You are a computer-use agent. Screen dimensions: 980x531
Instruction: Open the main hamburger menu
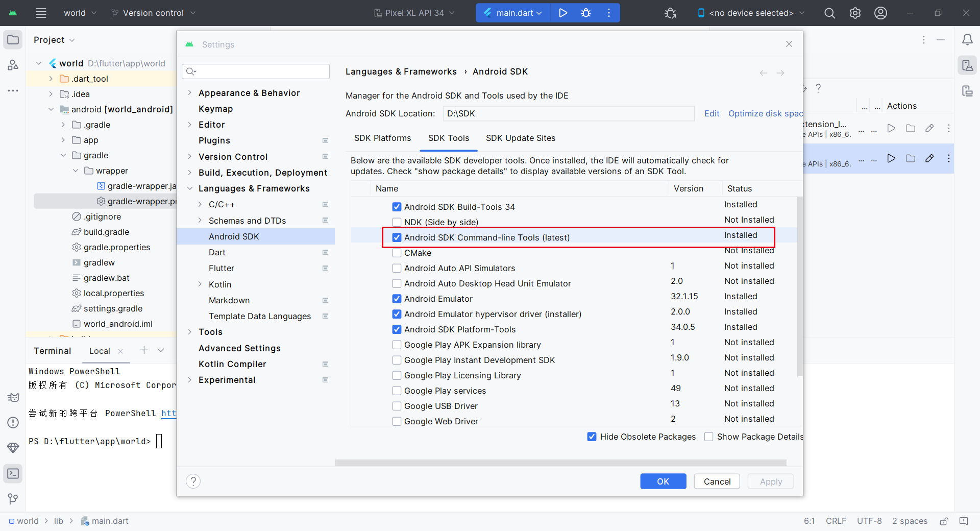(x=41, y=13)
